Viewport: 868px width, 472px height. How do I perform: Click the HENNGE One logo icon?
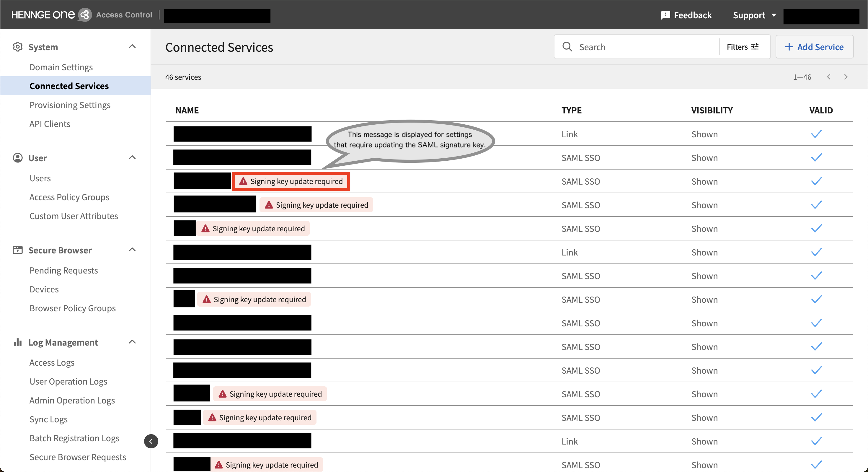point(85,15)
